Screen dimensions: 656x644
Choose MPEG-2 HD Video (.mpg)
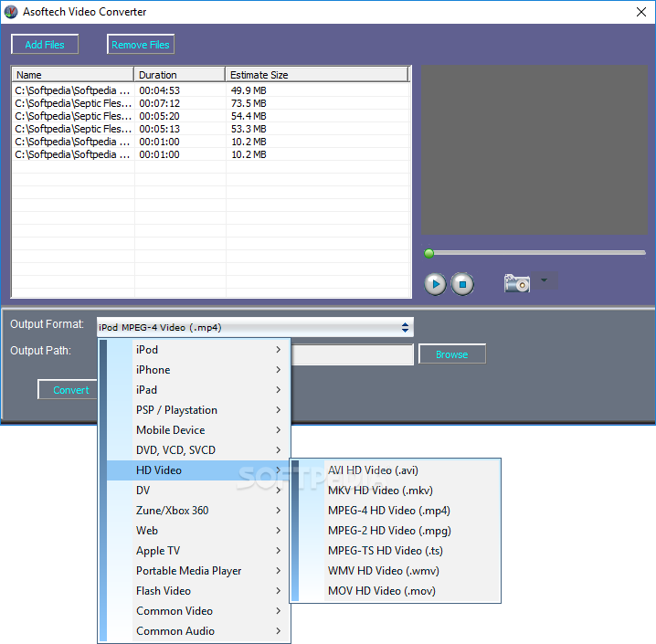pyautogui.click(x=399, y=530)
